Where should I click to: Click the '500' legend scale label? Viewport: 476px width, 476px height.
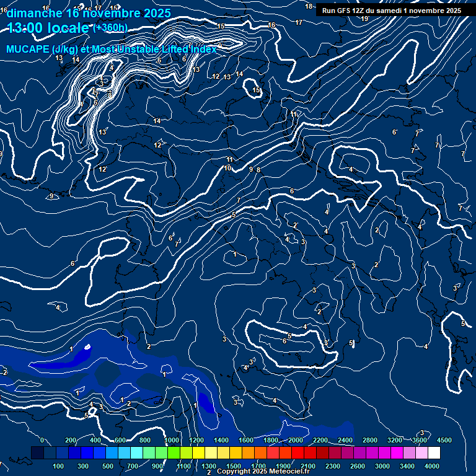point(108,466)
